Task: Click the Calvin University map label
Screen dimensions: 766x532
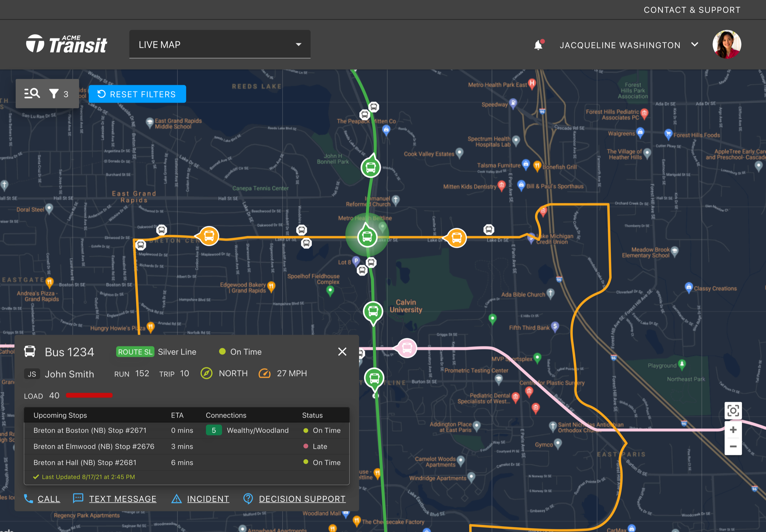Action: (x=406, y=306)
